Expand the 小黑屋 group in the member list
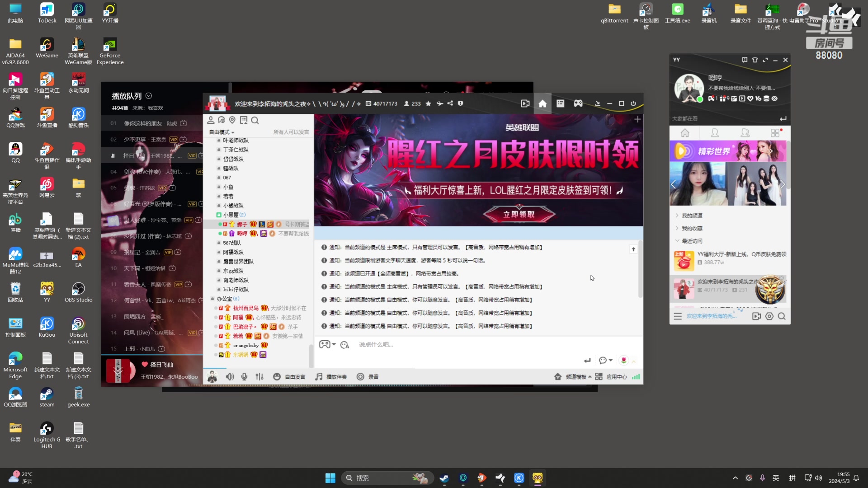Image resolution: width=868 pixels, height=488 pixels. point(231,215)
